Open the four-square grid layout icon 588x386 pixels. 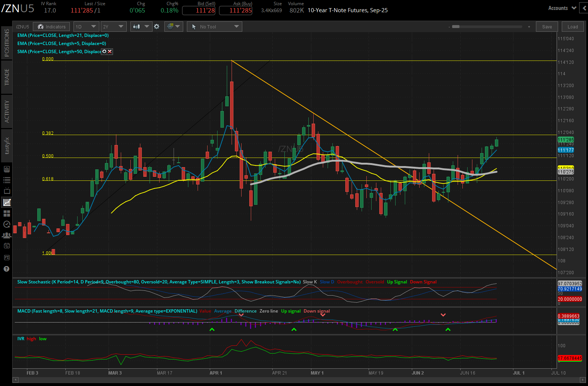pyautogui.click(x=7, y=213)
